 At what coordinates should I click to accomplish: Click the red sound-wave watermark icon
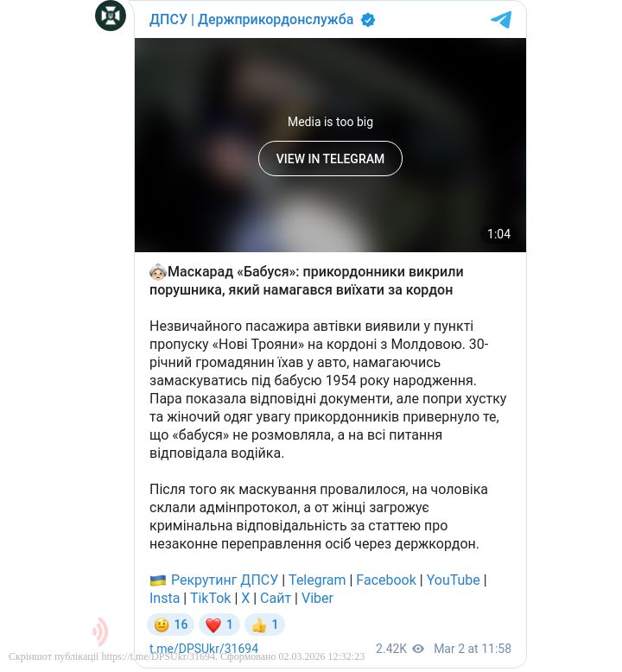(100, 631)
